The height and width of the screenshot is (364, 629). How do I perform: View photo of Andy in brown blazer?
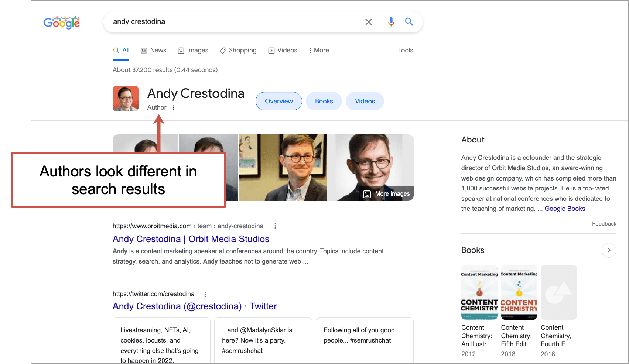[283, 168]
